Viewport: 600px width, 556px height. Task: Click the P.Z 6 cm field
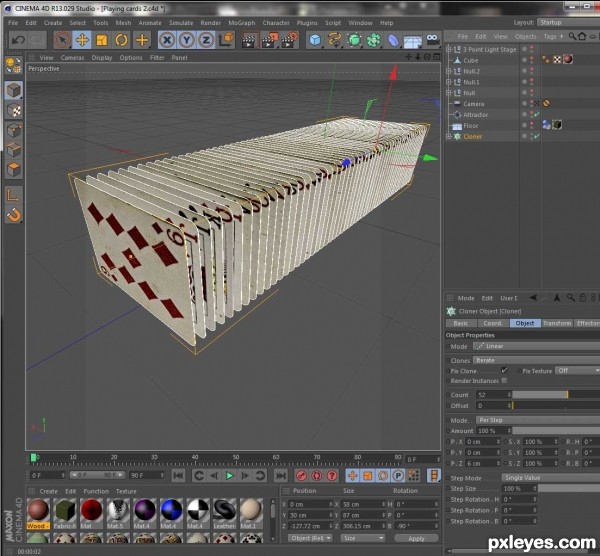[483, 463]
